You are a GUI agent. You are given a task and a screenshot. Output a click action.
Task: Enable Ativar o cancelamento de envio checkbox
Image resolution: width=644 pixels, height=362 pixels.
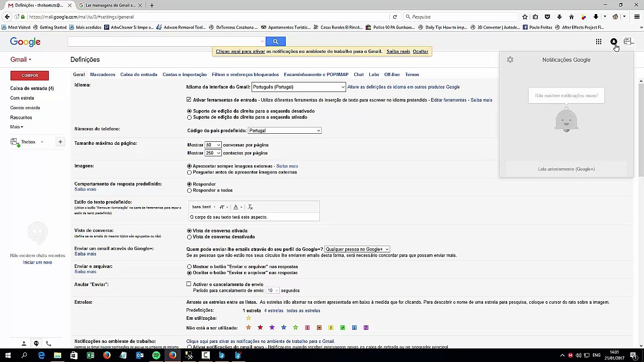pyautogui.click(x=189, y=284)
